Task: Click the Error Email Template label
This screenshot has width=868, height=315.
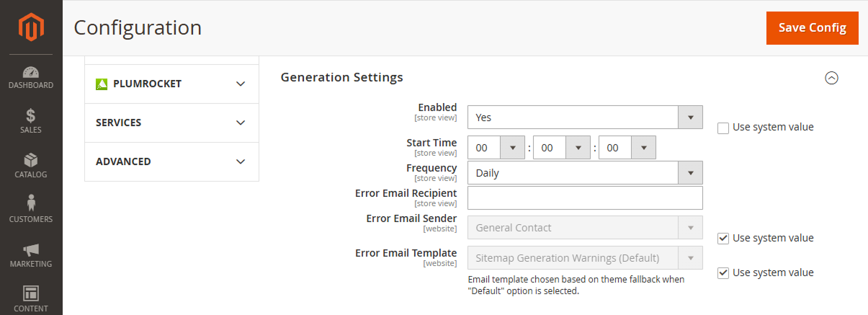Action: (406, 253)
